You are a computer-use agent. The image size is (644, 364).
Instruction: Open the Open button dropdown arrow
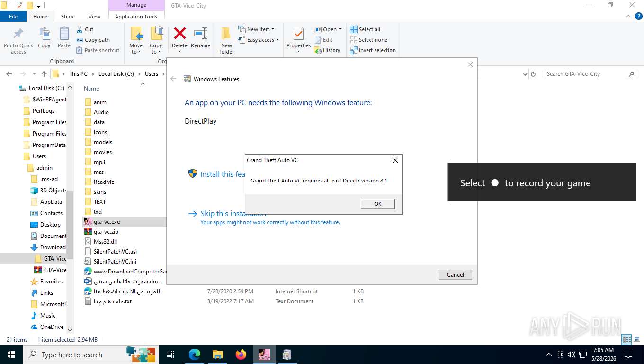point(340,29)
